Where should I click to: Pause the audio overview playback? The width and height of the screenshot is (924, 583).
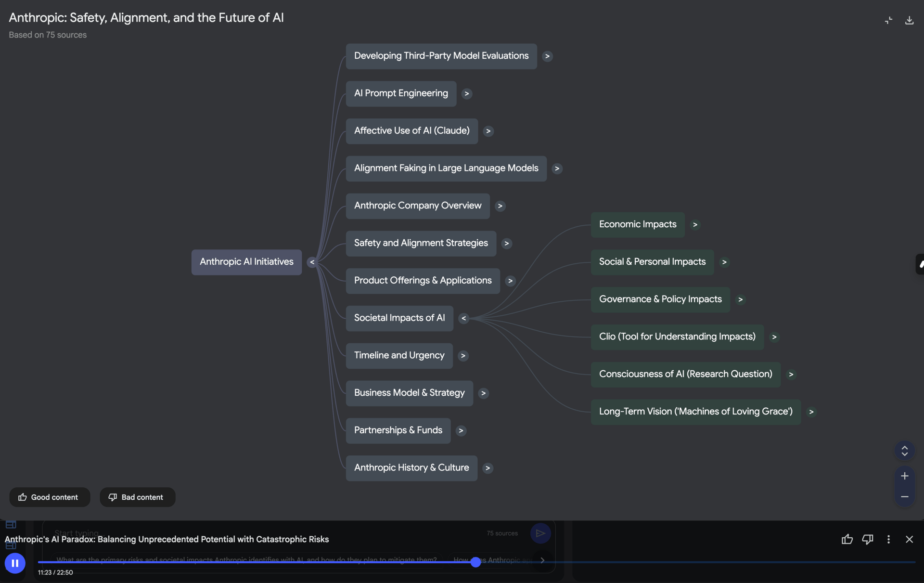tap(15, 563)
